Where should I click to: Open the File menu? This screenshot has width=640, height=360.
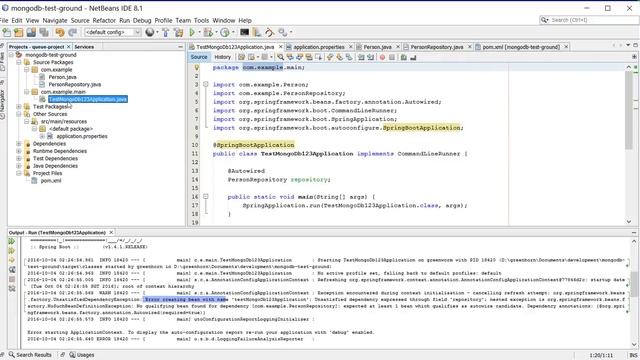click(4, 20)
